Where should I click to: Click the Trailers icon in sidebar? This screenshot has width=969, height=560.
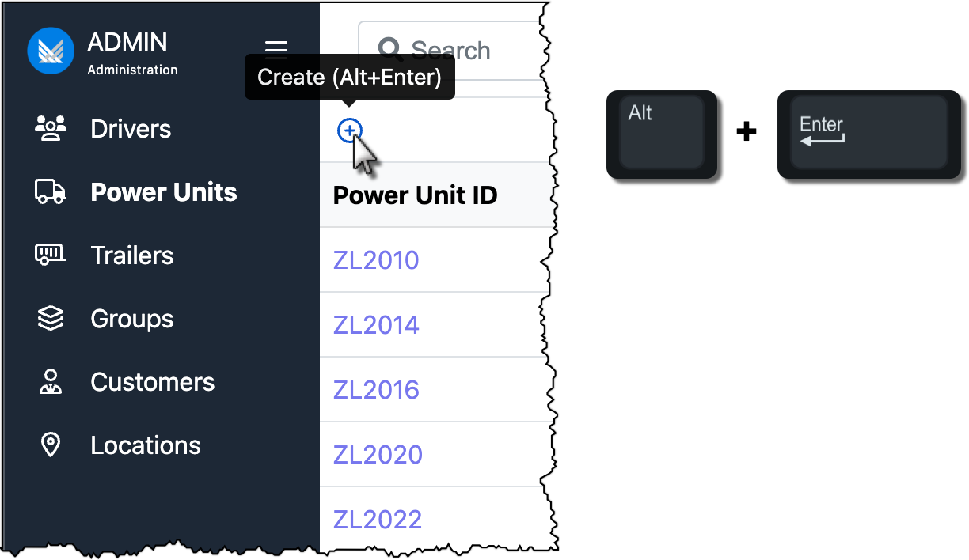[51, 255]
